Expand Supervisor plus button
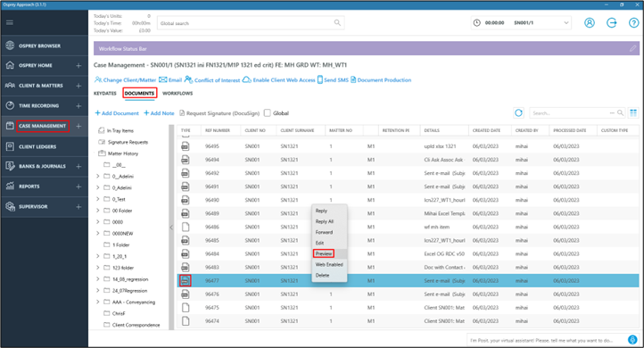Image resolution: width=644 pixels, height=348 pixels. coord(78,206)
